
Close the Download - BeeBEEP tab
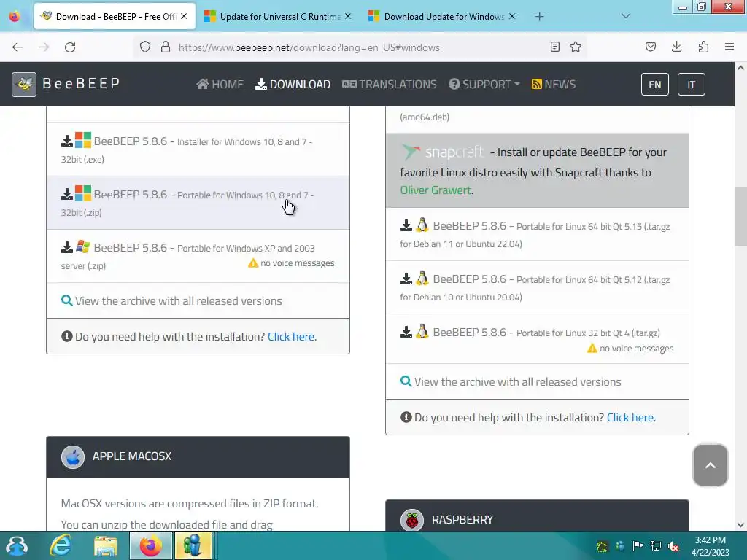click(x=184, y=16)
